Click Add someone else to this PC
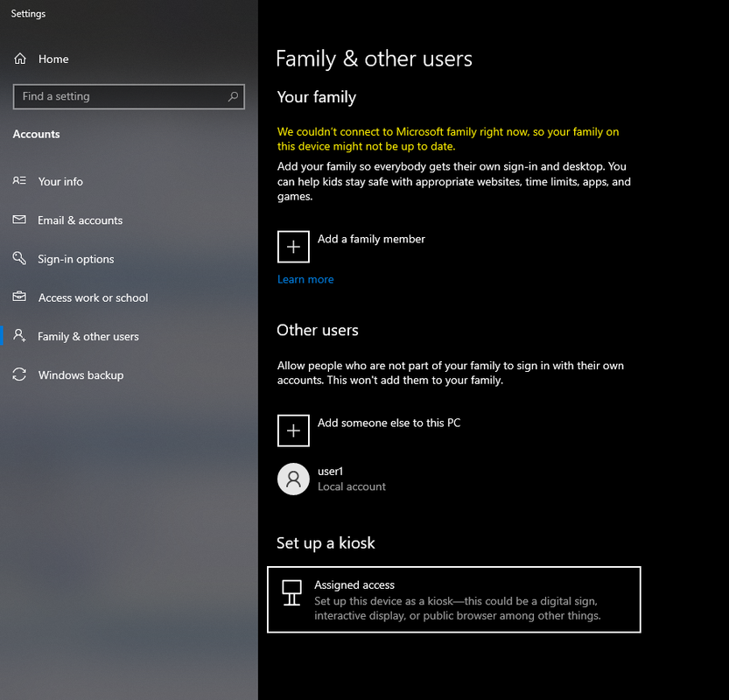This screenshot has height=700, width=729. tap(389, 423)
